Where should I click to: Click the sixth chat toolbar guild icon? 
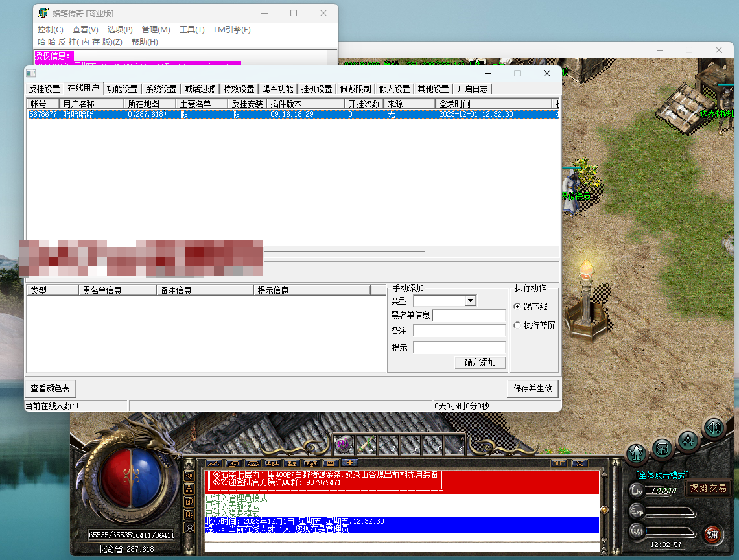(312, 463)
